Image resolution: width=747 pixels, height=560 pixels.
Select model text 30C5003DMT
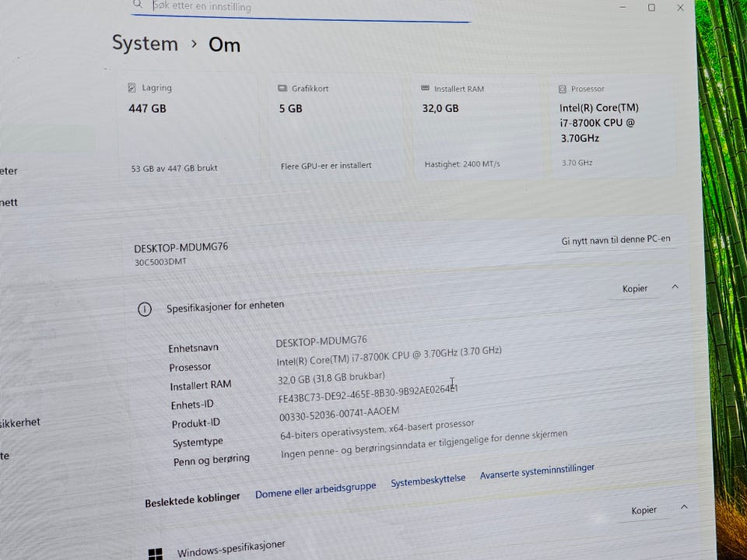[160, 262]
